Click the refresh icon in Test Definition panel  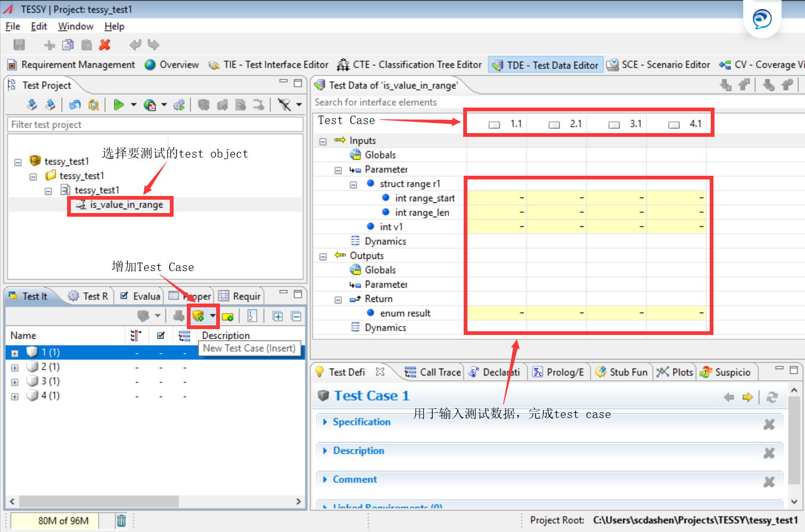coord(772,397)
